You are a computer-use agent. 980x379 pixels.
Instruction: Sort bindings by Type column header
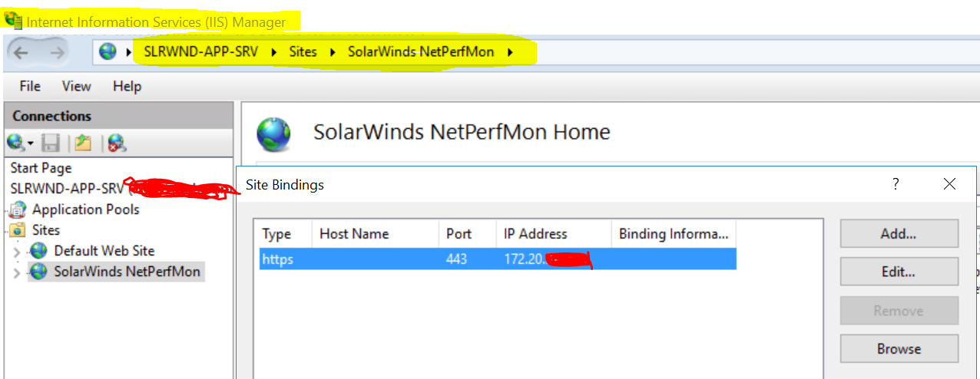point(283,234)
